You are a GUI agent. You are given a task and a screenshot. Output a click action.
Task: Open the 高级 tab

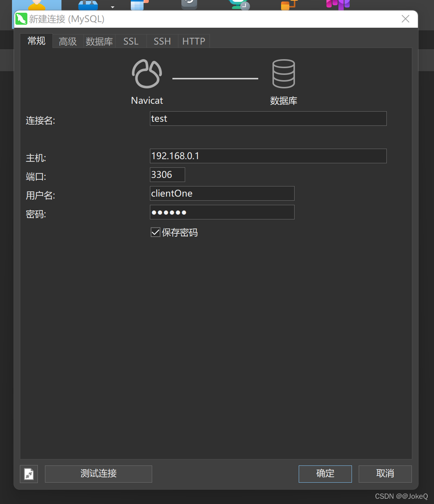point(68,41)
